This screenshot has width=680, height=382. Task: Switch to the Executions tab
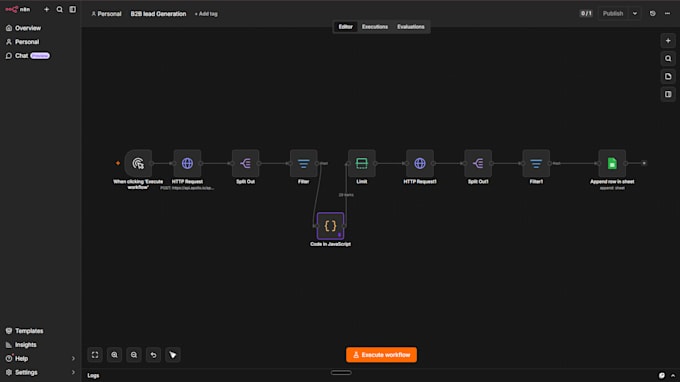[x=375, y=27]
